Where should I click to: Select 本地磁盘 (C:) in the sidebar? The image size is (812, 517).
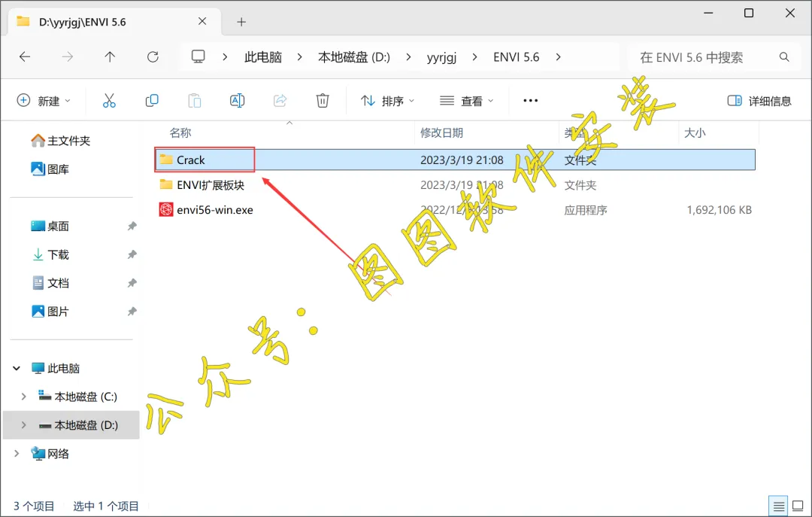pyautogui.click(x=78, y=397)
